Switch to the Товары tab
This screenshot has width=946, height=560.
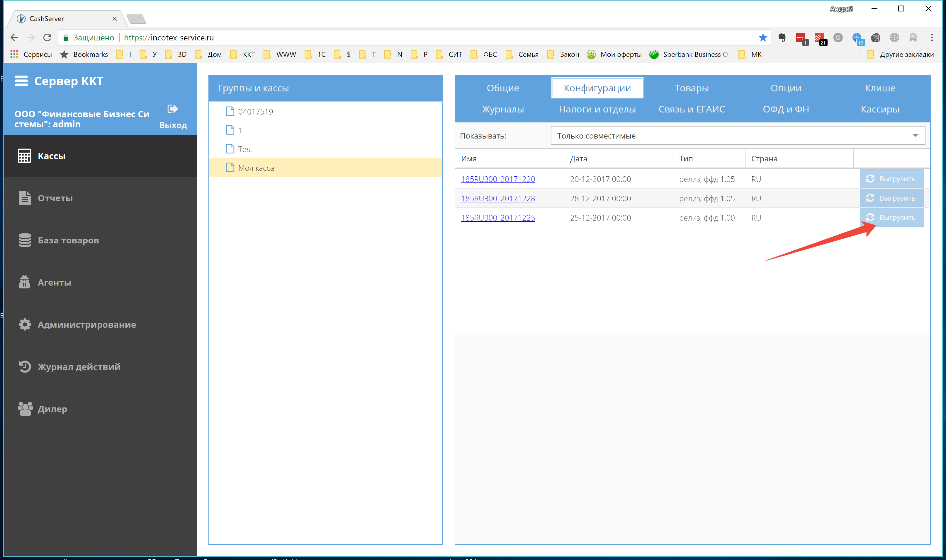[x=691, y=88]
